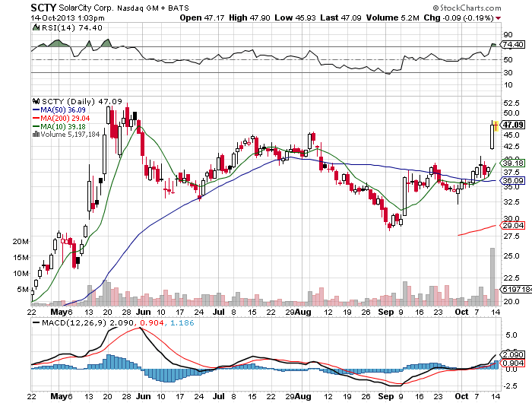This screenshot has height=403, width=532.
Task: Click the 20M label on volume axis
Action: coord(21,241)
